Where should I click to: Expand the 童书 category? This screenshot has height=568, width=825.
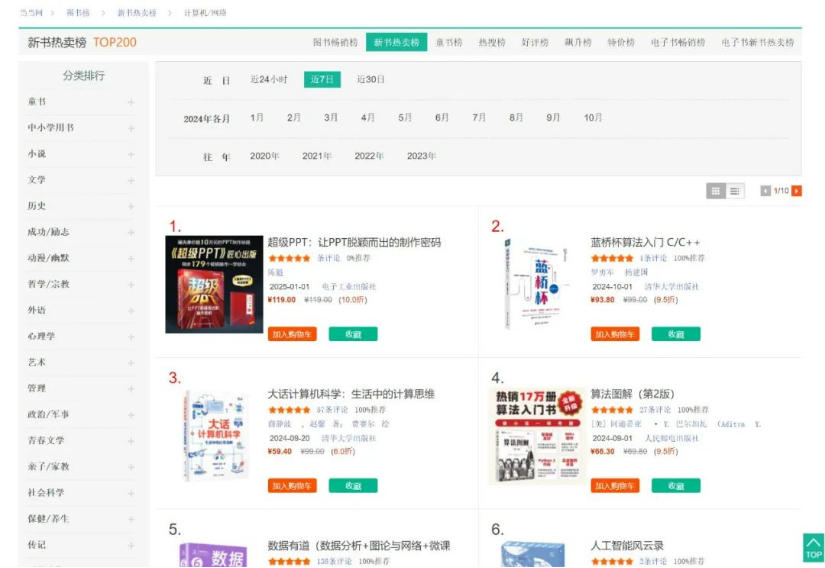(x=130, y=102)
